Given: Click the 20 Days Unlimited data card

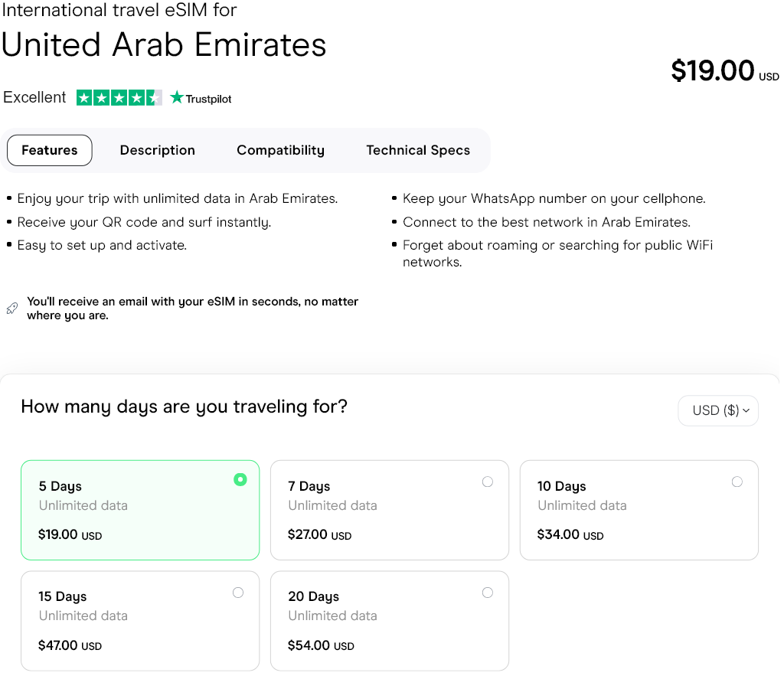Looking at the screenshot, I should tap(389, 621).
